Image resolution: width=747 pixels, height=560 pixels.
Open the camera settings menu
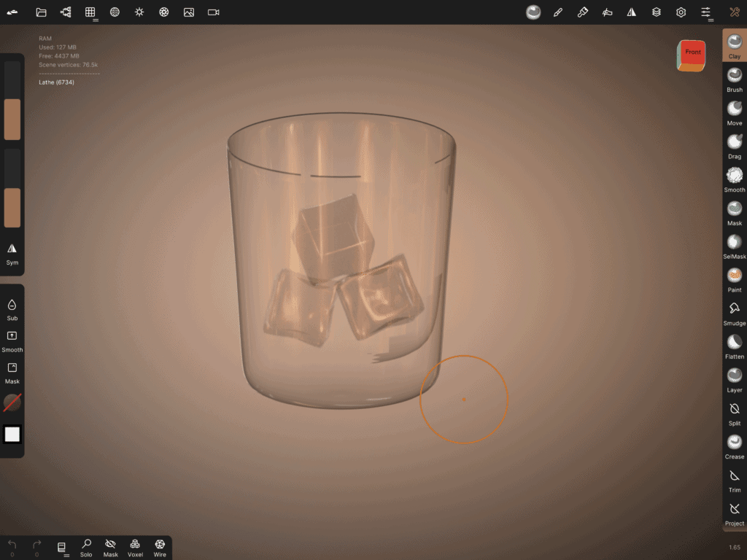pos(213,12)
